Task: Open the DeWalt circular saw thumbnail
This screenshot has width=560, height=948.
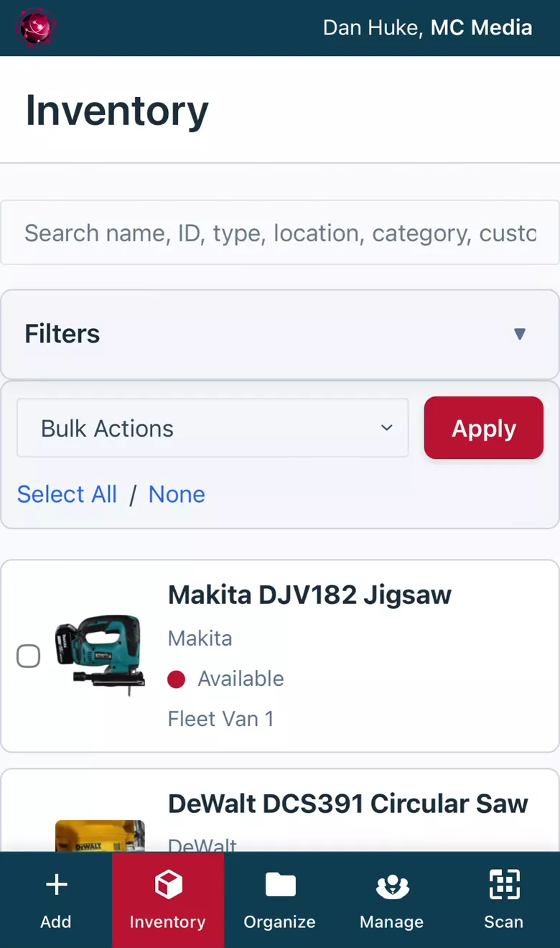Action: pos(100,836)
